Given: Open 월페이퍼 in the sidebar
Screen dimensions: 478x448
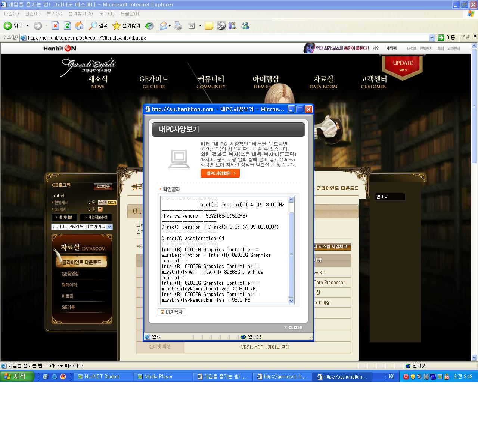Looking at the screenshot, I should [69, 285].
